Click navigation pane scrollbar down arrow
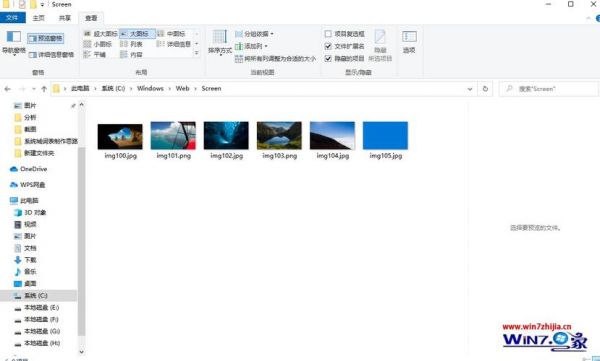This screenshot has width=600, height=361. tap(81, 351)
